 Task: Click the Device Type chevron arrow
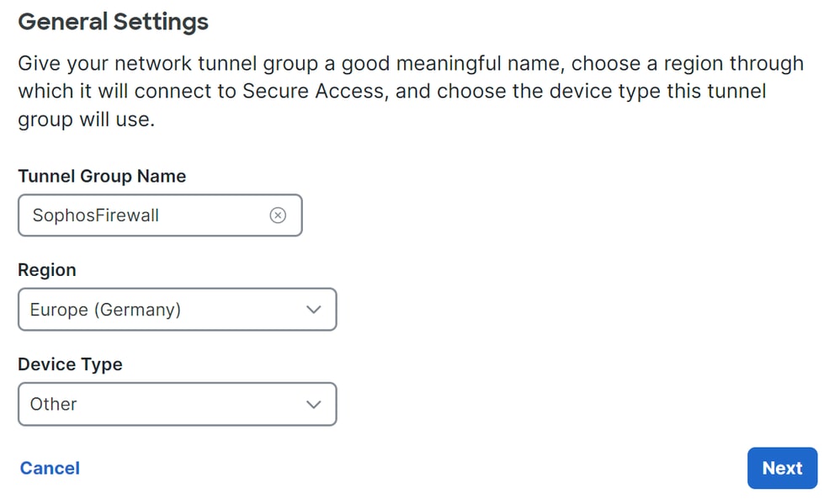pos(313,405)
